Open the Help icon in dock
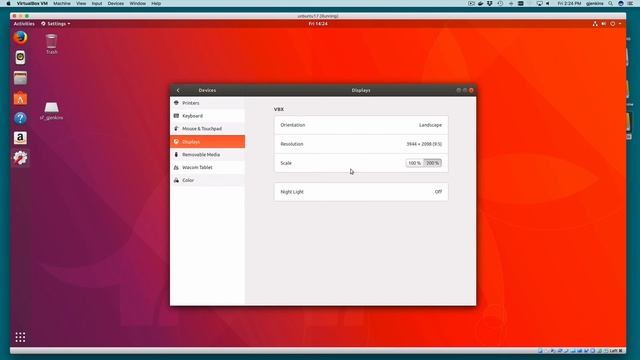Viewport: 640px width, 360px height. tap(20, 118)
